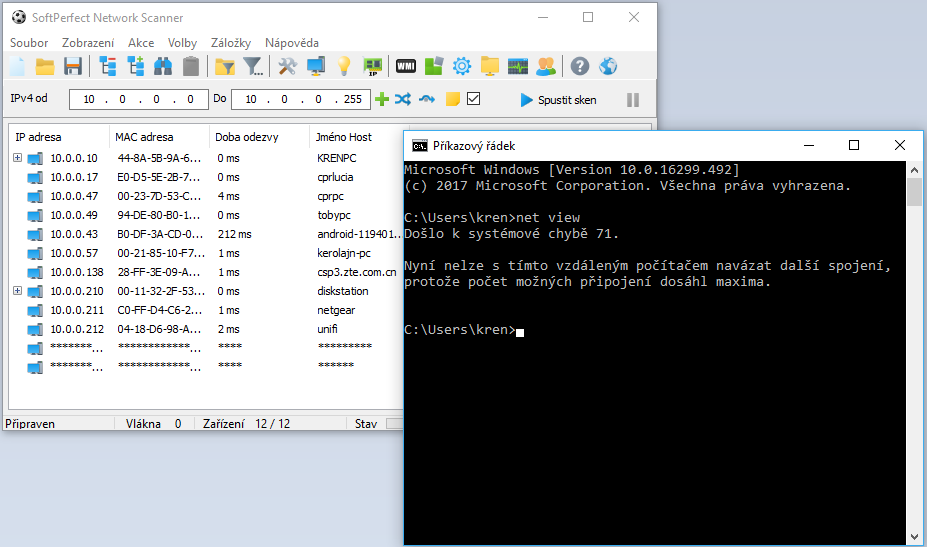927x547 pixels.
Task: Click the globe website icon
Action: point(608,66)
